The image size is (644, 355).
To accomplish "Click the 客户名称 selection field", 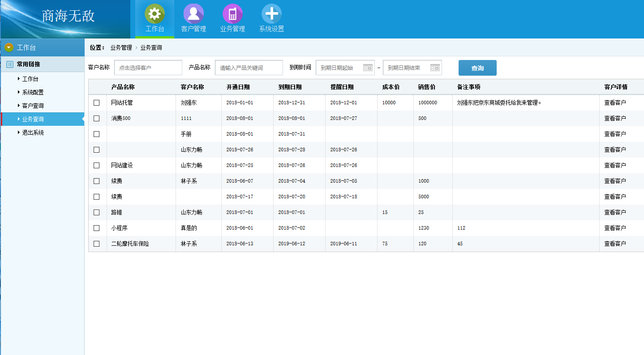I will click(148, 68).
